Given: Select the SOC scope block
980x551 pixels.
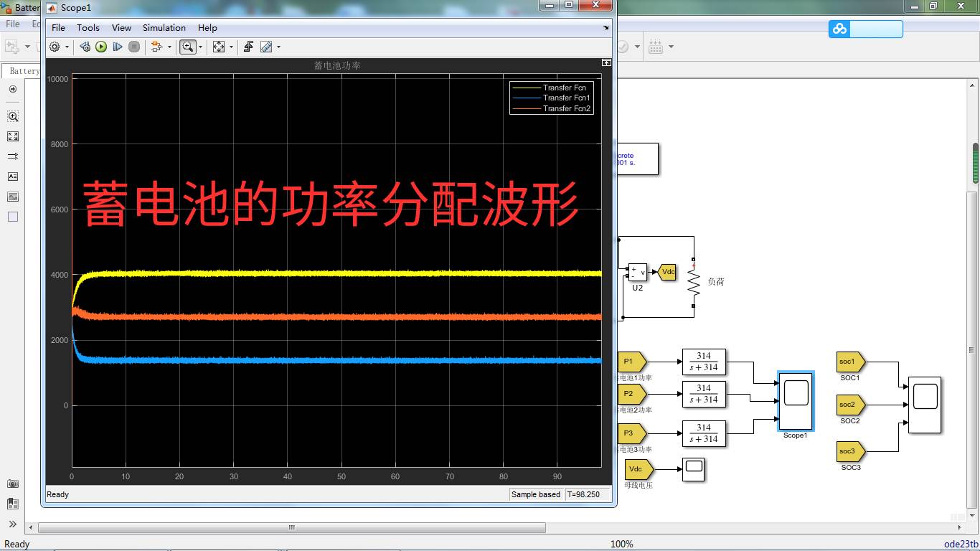Looking at the screenshot, I should (925, 405).
